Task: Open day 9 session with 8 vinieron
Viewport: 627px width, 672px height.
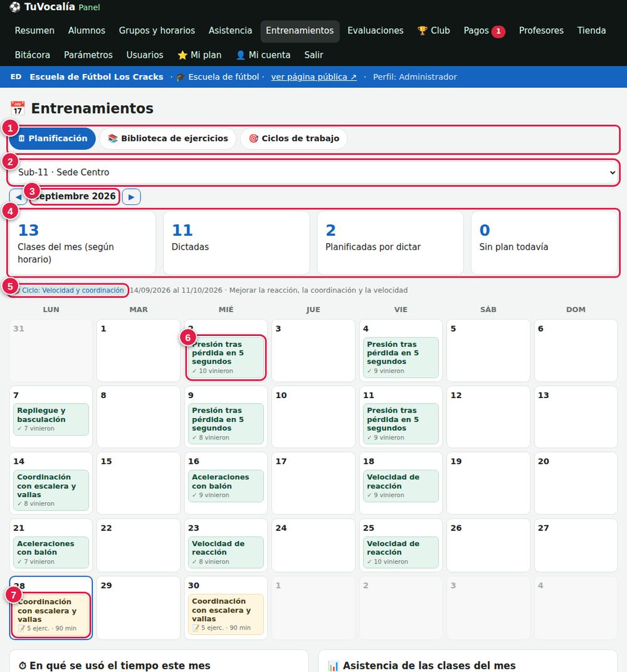Action: (x=226, y=423)
